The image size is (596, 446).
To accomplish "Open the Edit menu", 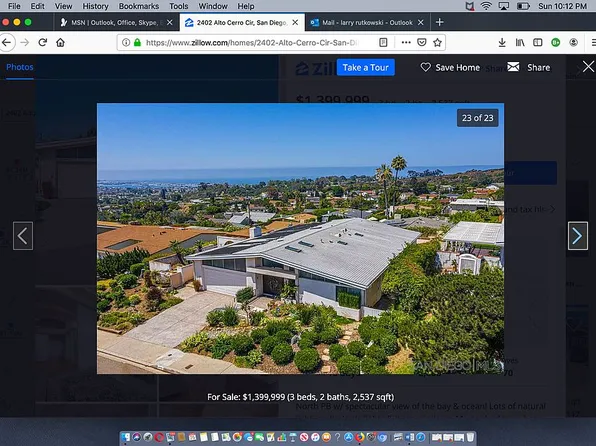I will click(x=37, y=6).
